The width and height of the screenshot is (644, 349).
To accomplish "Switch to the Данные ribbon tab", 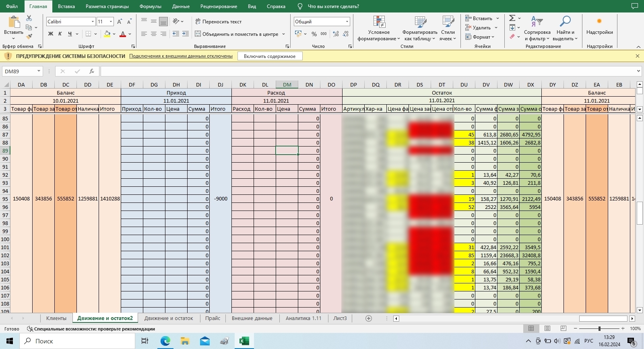I will (x=181, y=6).
